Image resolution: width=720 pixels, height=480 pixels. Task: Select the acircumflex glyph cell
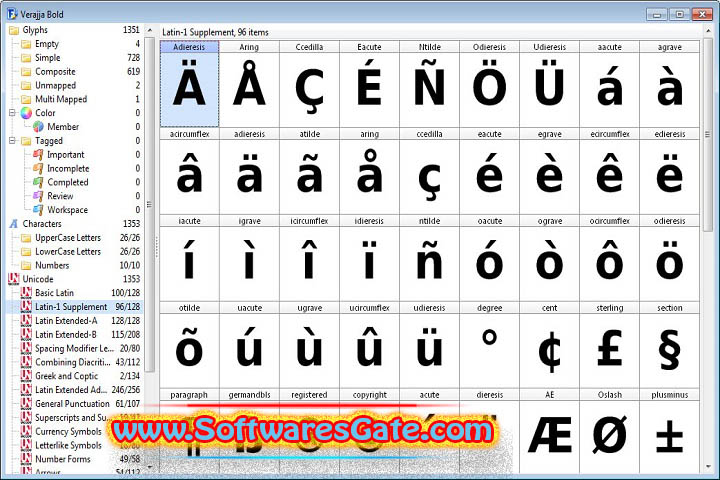click(x=189, y=171)
